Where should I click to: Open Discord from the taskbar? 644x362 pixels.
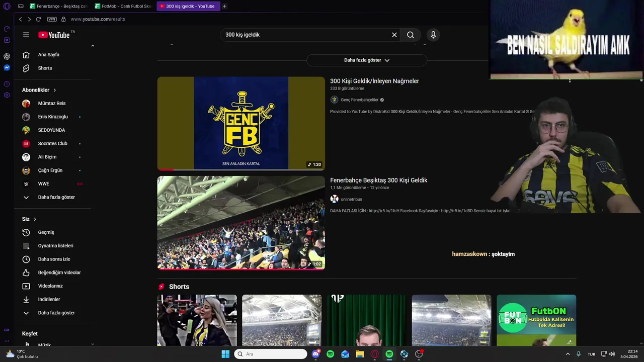pyautogui.click(x=315, y=354)
